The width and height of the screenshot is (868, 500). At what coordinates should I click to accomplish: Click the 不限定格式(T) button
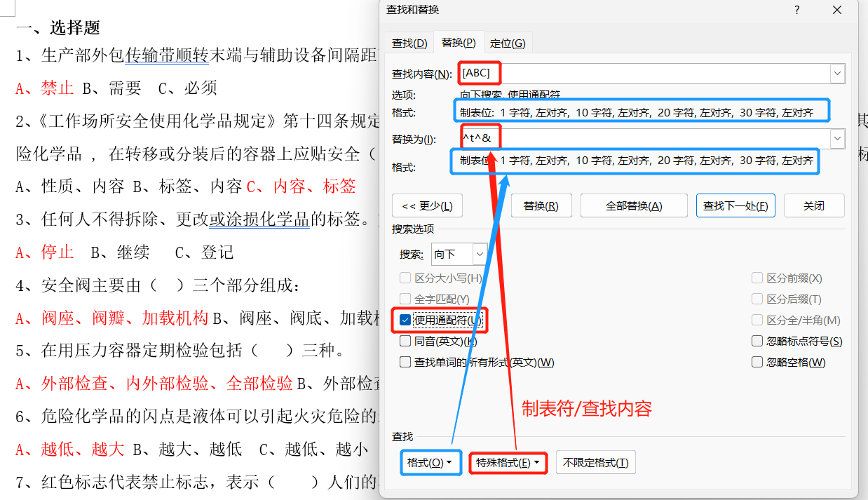click(596, 462)
